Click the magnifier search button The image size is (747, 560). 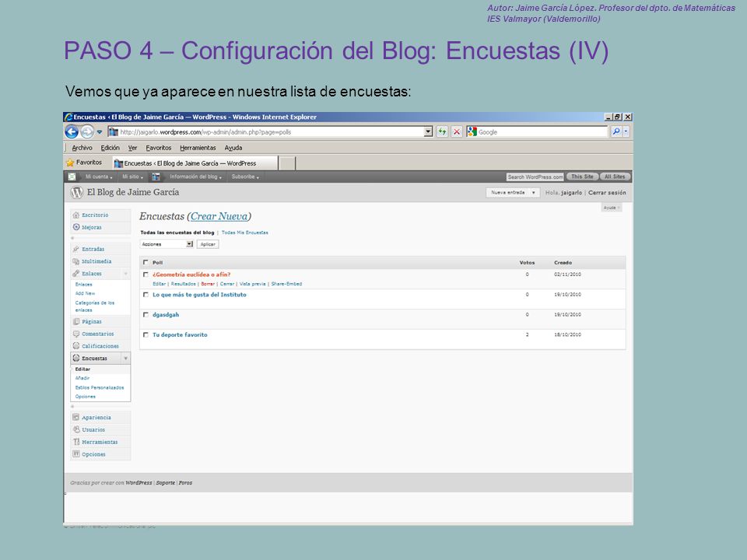coord(616,131)
